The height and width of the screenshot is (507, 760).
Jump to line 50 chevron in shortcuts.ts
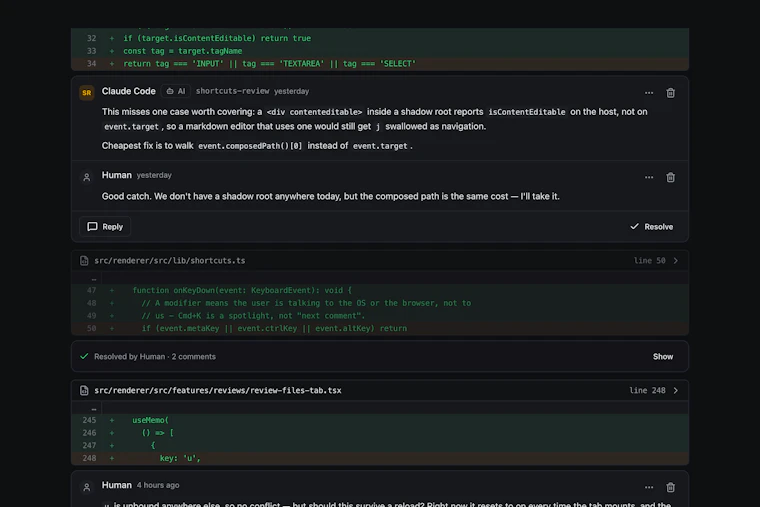pos(676,261)
